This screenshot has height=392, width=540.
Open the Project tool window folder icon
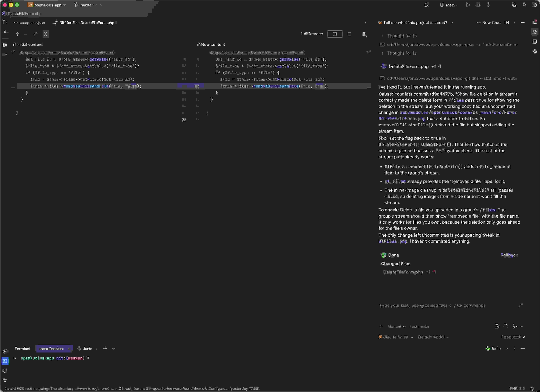pos(5,22)
